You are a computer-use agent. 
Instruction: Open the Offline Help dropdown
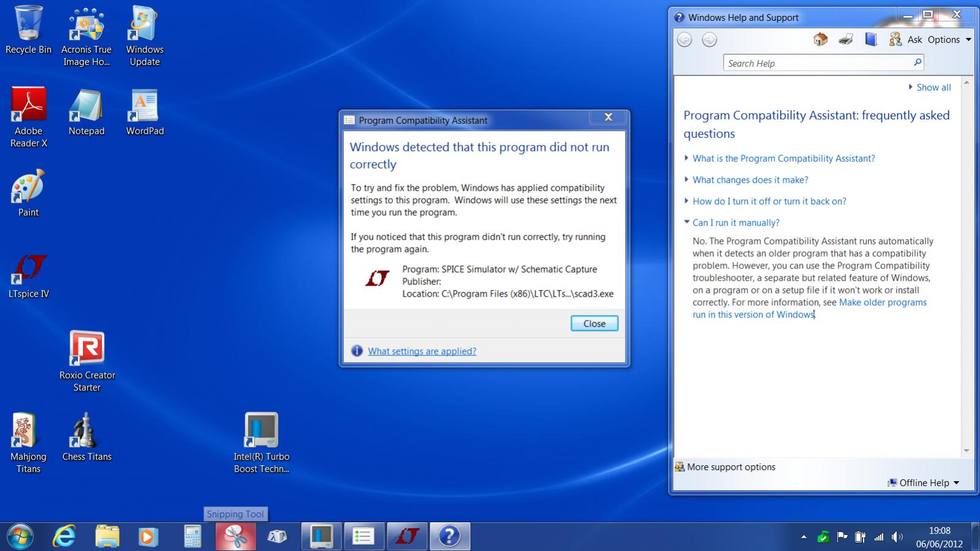924,483
